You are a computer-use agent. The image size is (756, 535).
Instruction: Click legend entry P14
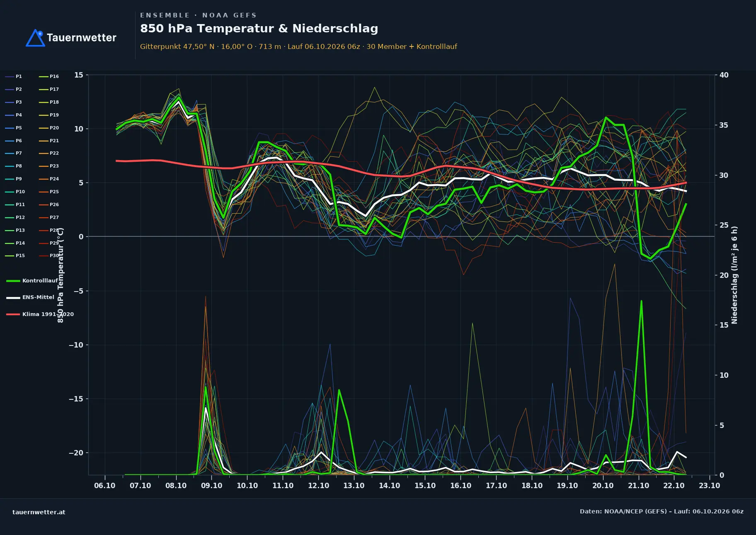coord(15,243)
